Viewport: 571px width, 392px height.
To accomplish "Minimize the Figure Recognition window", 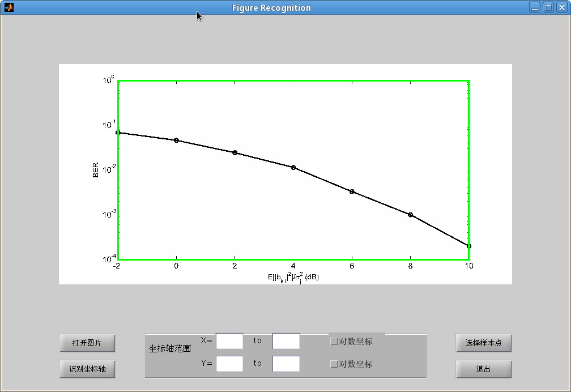I will coord(535,7).
